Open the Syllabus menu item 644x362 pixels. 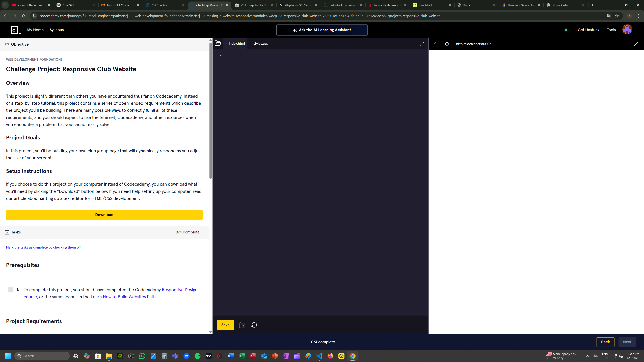click(x=57, y=30)
